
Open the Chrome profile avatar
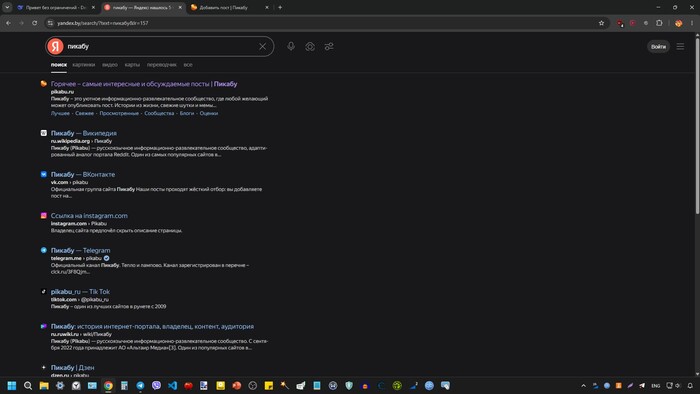679,23
